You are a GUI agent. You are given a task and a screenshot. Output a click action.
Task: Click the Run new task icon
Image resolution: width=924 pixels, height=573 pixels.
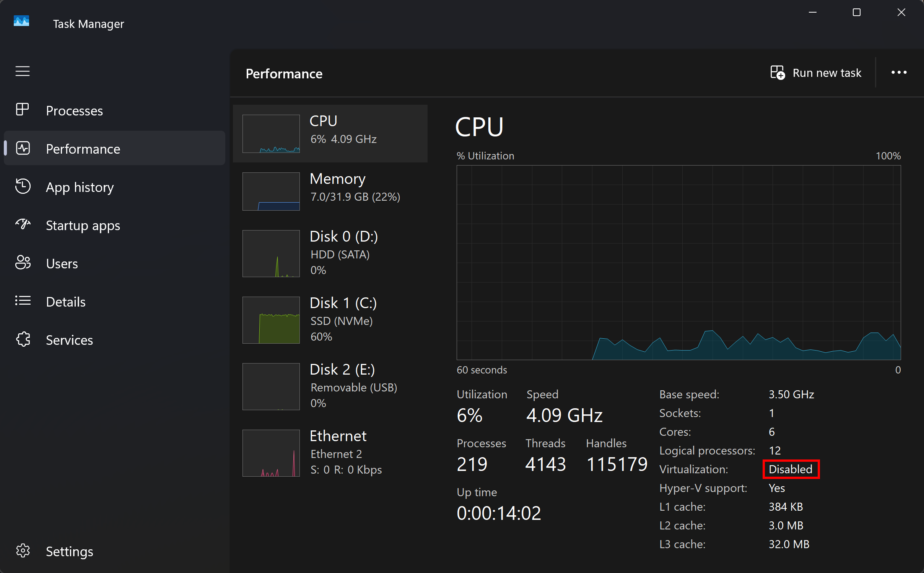point(778,73)
